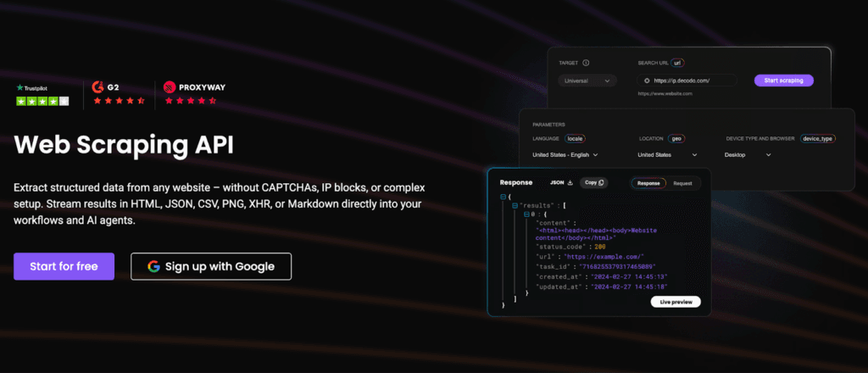Click the Sign up with Google button
The image size is (868, 373).
(x=211, y=266)
